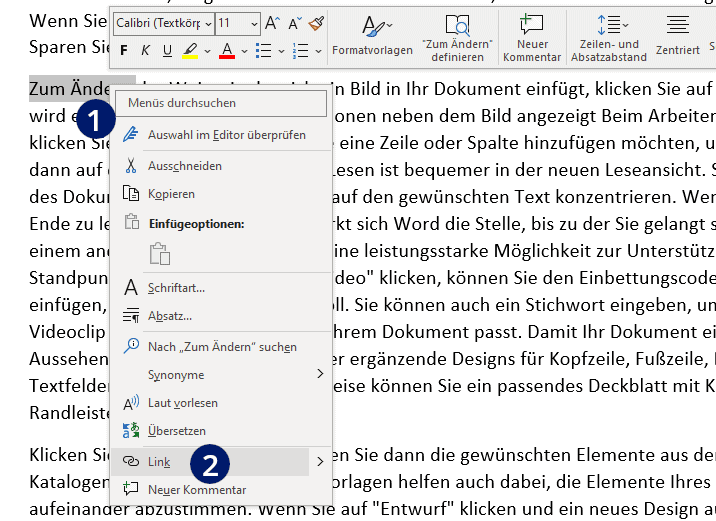Open the numbering style dropdown
The width and height of the screenshot is (716, 521).
318,51
